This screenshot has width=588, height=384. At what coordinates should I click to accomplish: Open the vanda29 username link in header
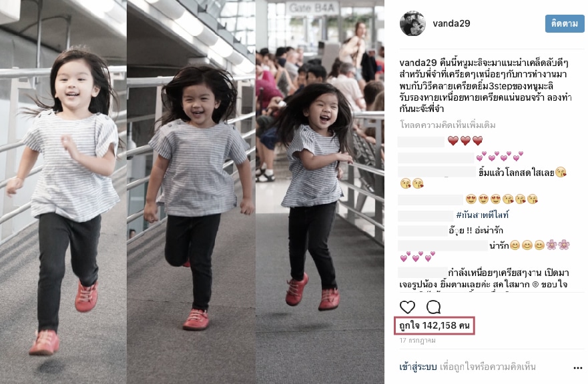pyautogui.click(x=451, y=23)
